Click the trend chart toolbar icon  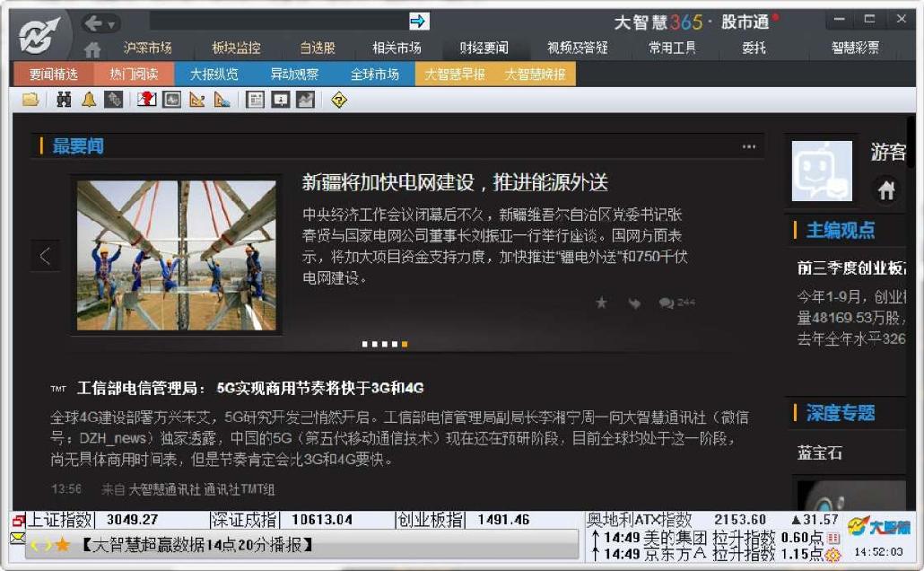point(305,100)
